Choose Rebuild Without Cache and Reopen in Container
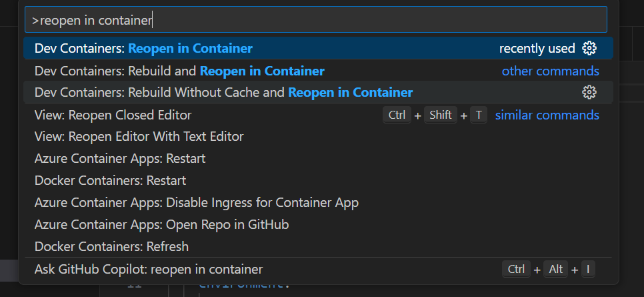The height and width of the screenshot is (297, 644). coord(318,92)
